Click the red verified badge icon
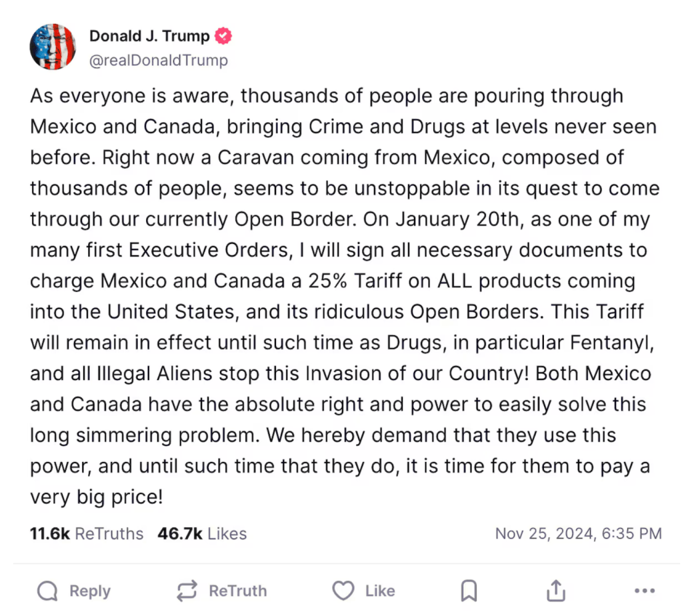 224,37
